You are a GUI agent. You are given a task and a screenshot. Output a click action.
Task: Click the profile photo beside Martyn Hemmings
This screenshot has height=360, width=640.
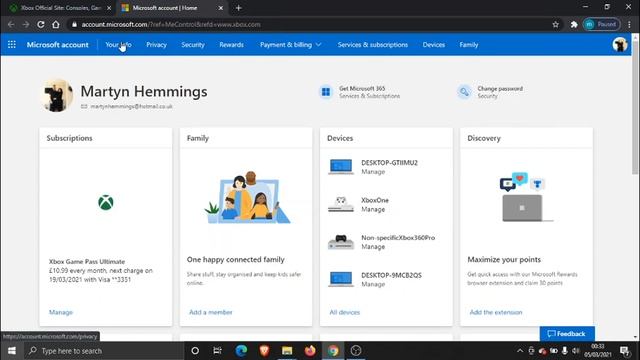(57, 96)
